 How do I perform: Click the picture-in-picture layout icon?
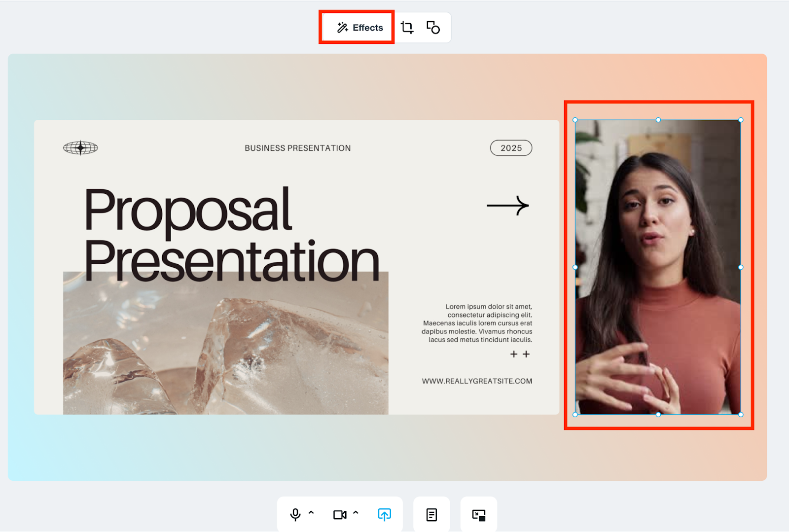(x=478, y=515)
